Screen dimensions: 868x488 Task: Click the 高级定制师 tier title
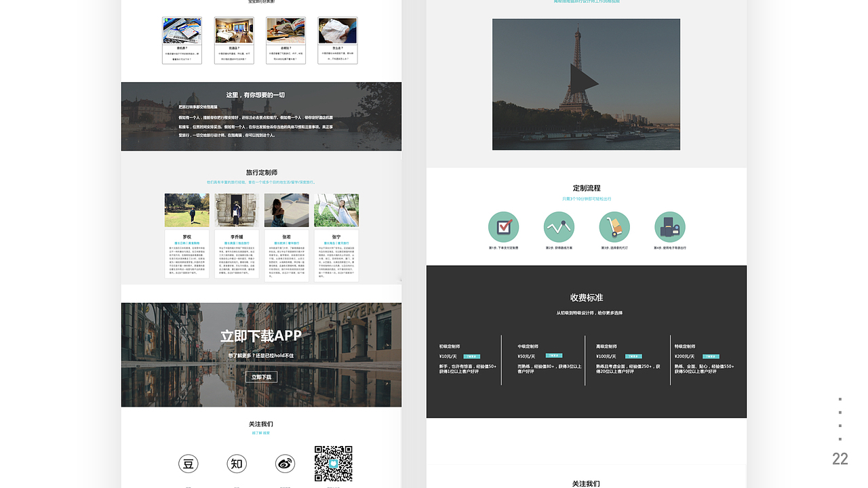tap(606, 346)
